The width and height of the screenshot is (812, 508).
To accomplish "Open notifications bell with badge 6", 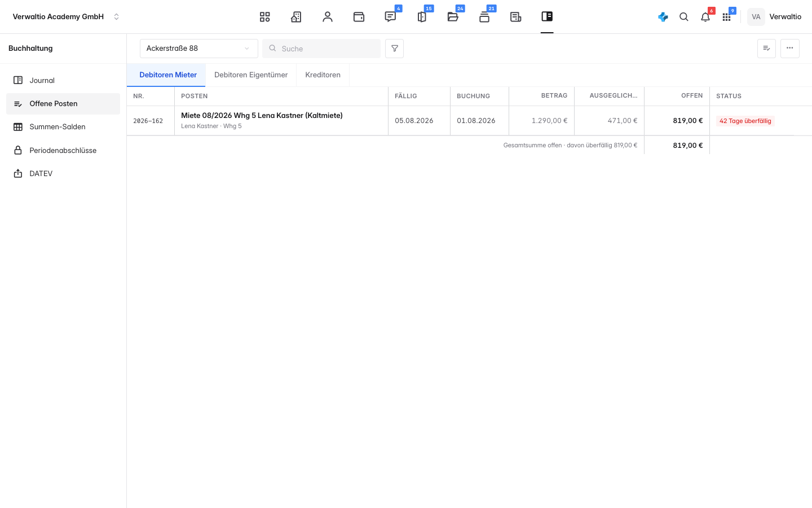I will pyautogui.click(x=705, y=17).
